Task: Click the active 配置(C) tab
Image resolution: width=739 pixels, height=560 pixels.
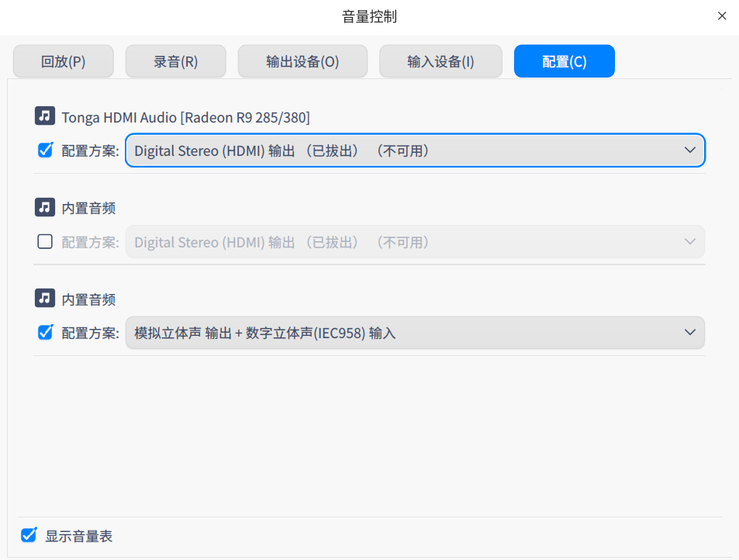Action: 564,60
